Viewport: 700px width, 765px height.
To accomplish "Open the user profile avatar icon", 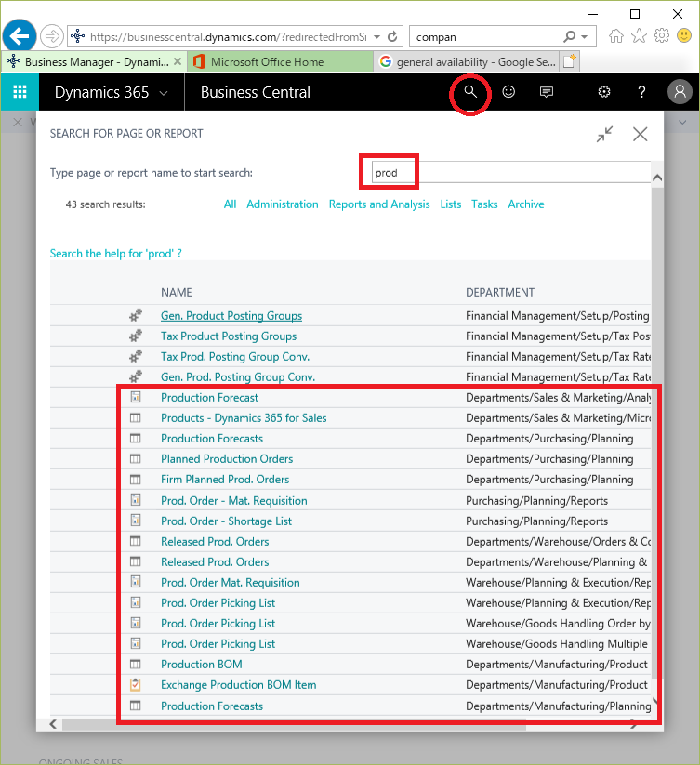I will click(x=680, y=92).
